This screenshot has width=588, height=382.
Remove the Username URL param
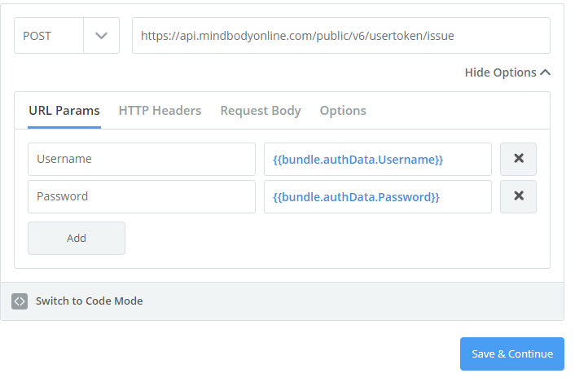(x=518, y=159)
